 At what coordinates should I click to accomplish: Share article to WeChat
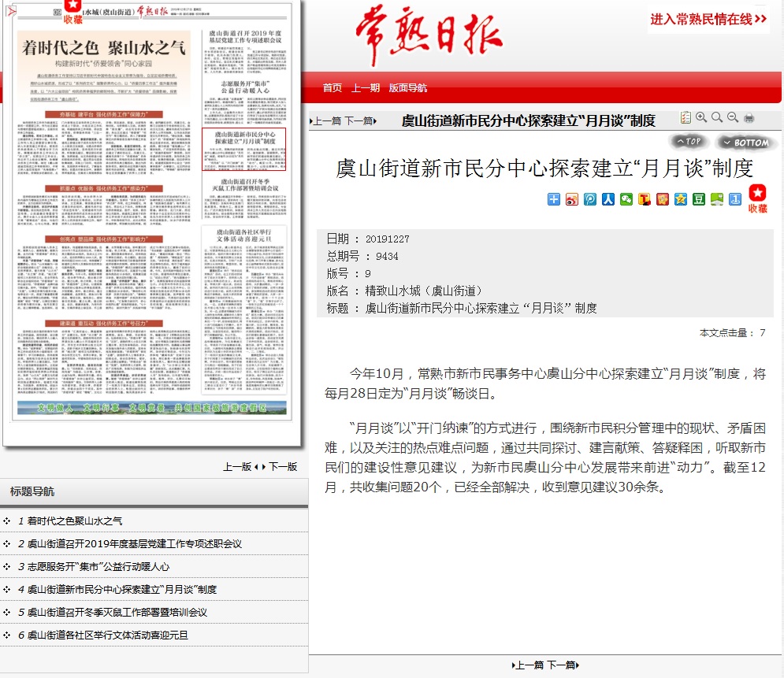coord(626,199)
